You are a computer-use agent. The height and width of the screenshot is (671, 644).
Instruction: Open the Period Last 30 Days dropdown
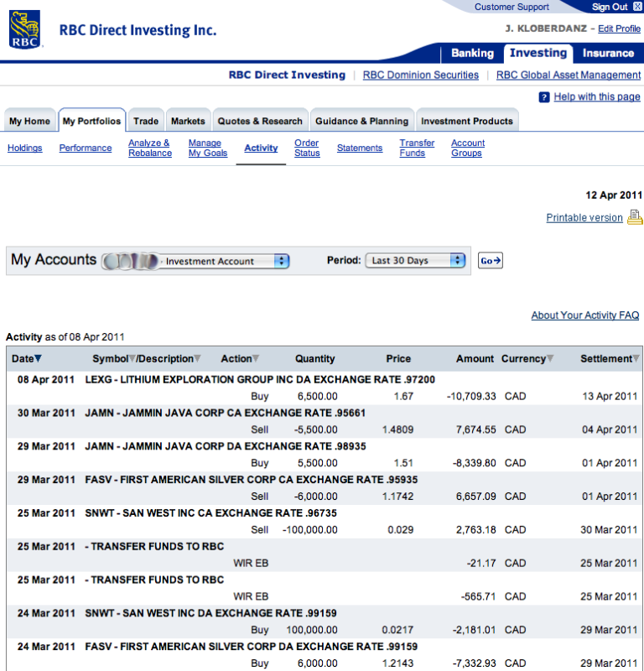tap(415, 260)
